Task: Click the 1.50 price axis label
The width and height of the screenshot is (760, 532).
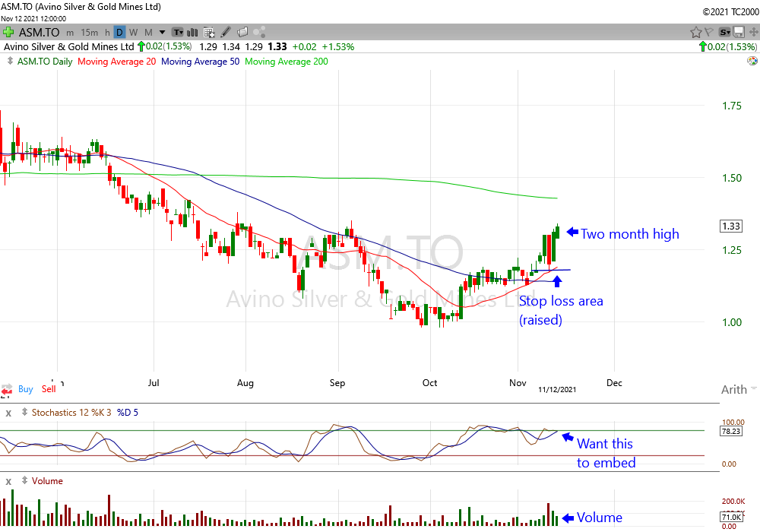Action: click(x=732, y=178)
